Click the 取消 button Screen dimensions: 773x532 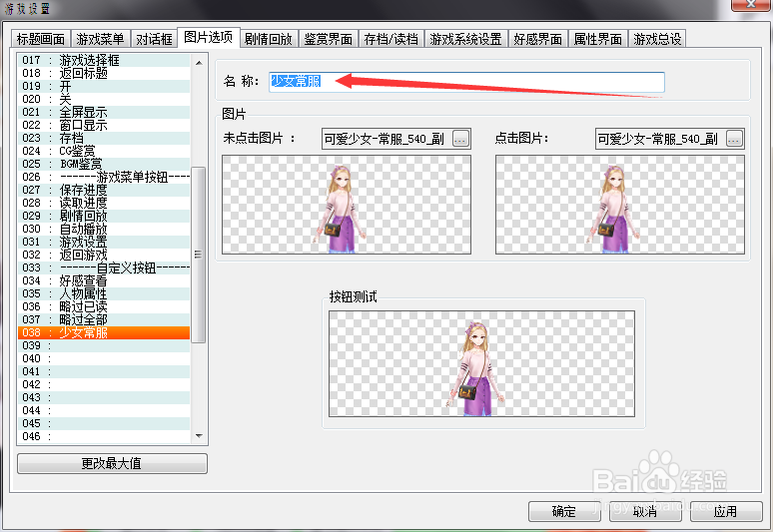point(645,511)
